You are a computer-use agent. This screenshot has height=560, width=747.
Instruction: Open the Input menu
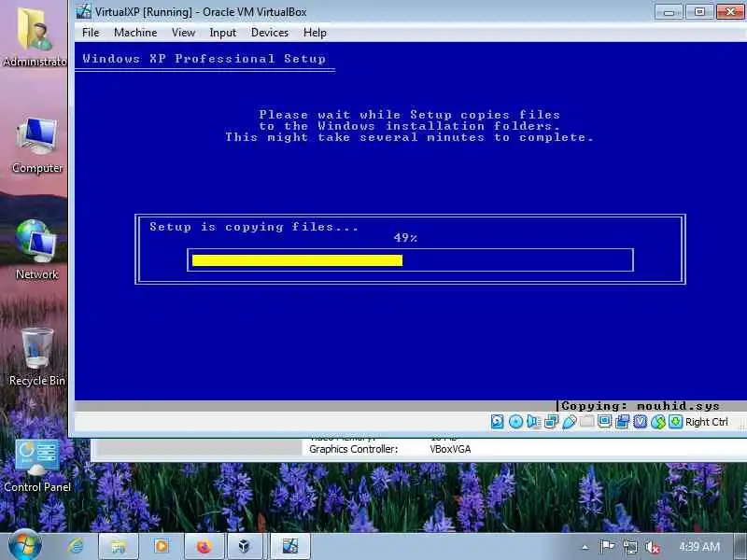pos(222,33)
